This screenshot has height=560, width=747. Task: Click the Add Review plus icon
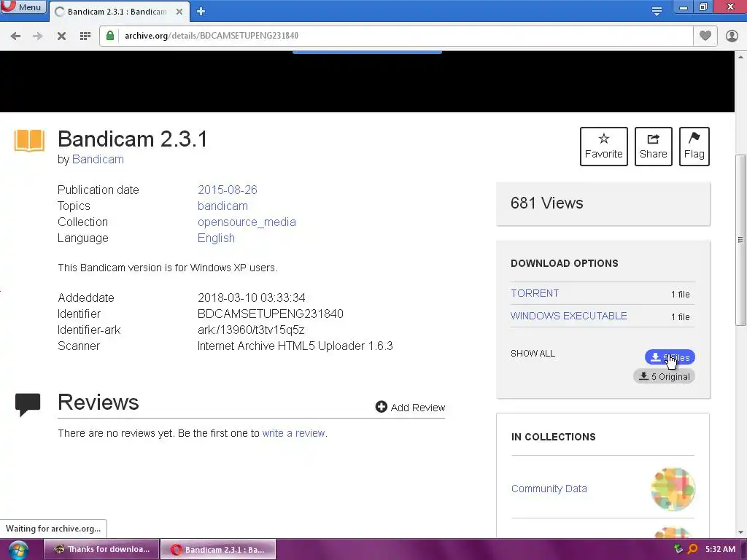381,407
